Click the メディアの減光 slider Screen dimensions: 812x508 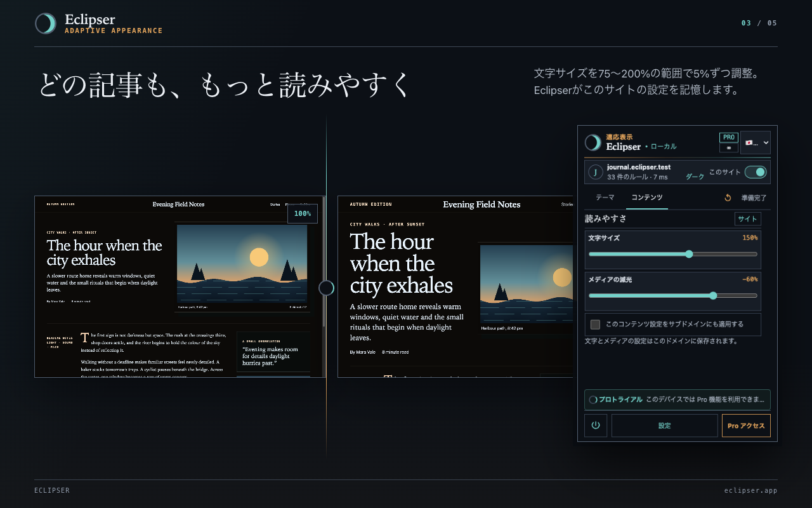(x=673, y=295)
